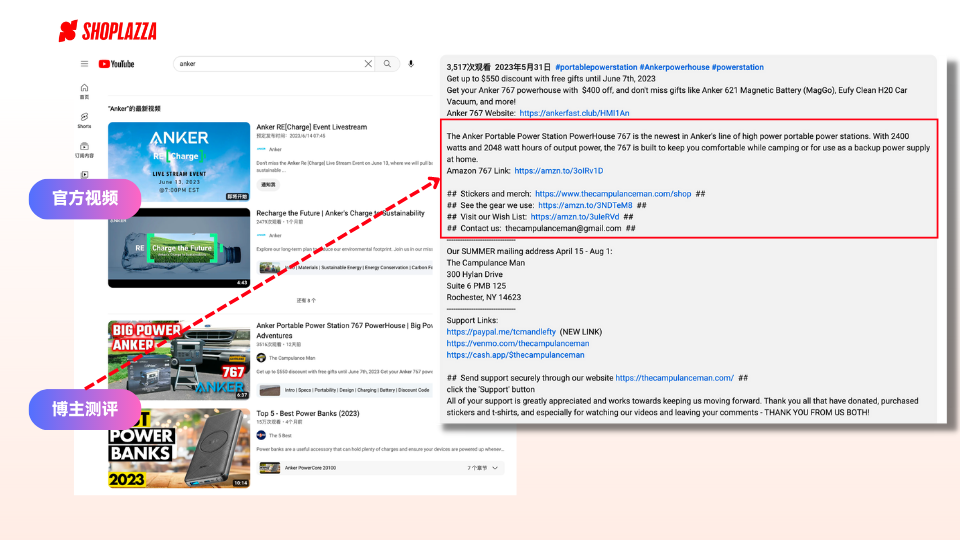Click 'The Campulance Man' channel name
The height and width of the screenshot is (540, 960).
tap(292, 358)
